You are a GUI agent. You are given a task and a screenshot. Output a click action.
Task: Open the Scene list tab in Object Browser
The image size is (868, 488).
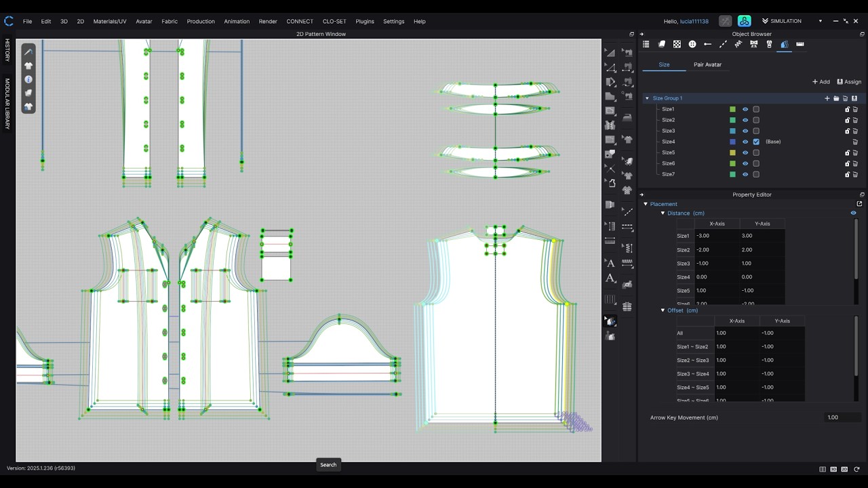click(x=646, y=44)
